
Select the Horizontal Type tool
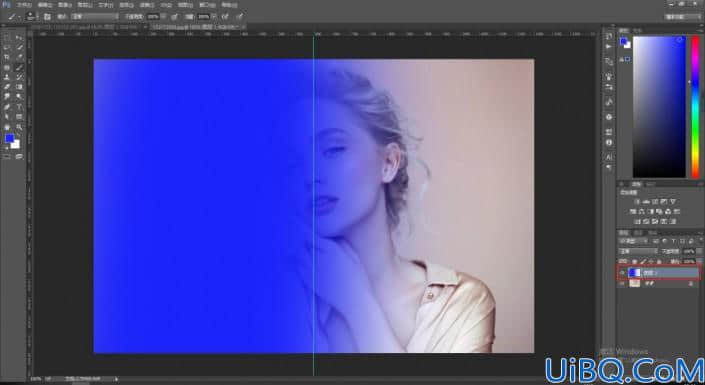19,107
